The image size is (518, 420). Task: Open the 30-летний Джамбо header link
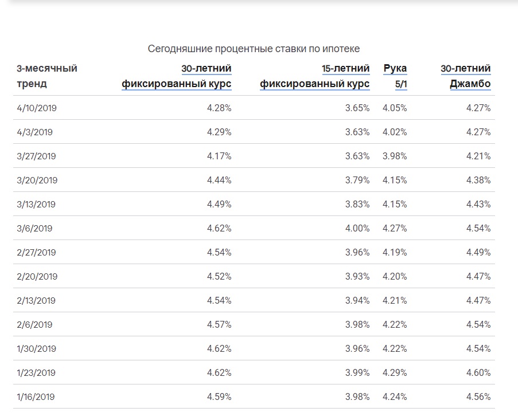point(466,77)
